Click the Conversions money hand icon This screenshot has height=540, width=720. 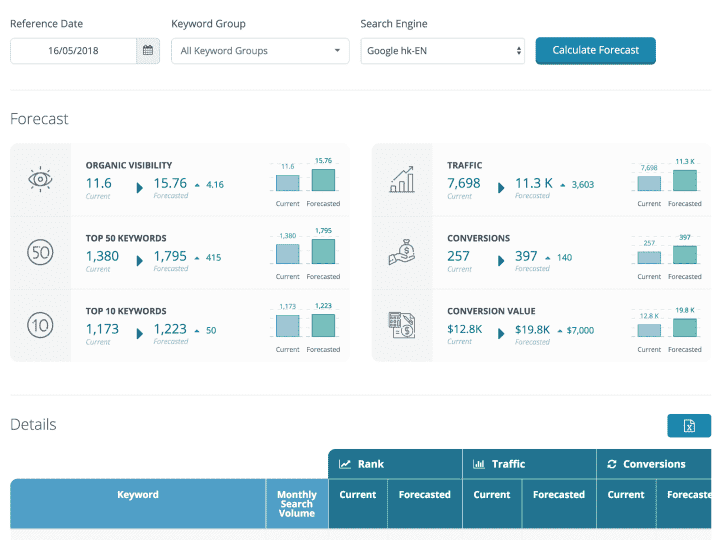[402, 253]
